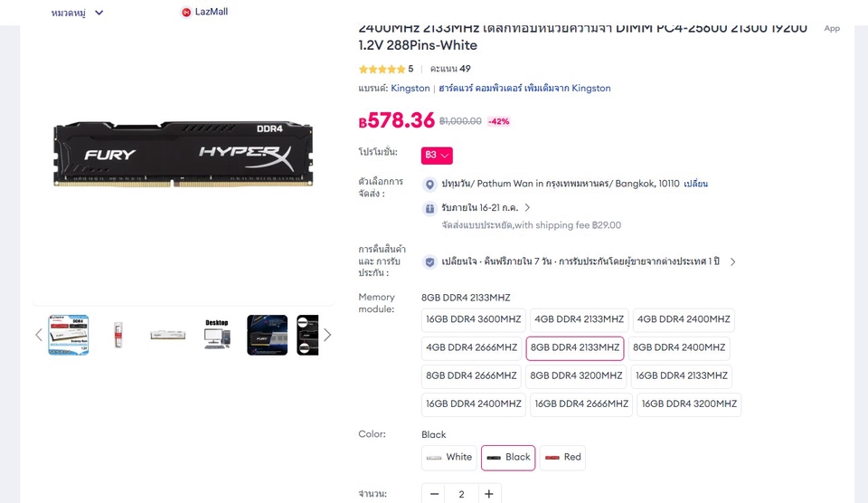Pick the White color swatch
Viewport: 868px width, 503px height.
tap(449, 458)
